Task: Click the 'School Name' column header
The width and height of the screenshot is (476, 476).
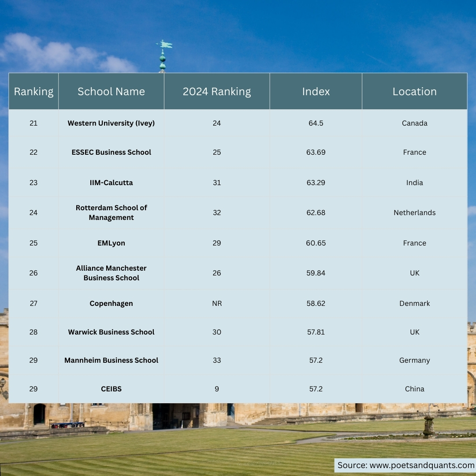Action: click(111, 91)
